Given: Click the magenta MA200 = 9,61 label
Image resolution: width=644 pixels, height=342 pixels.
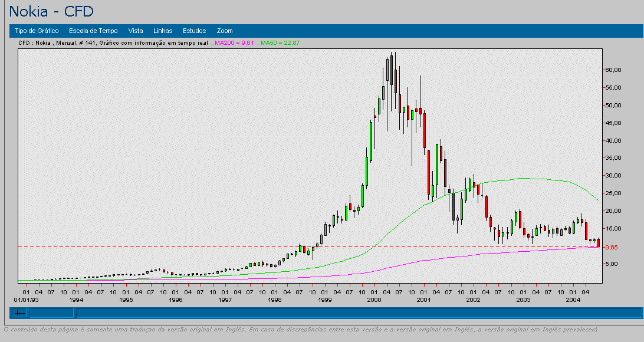Looking at the screenshot, I should pyautogui.click(x=234, y=43).
